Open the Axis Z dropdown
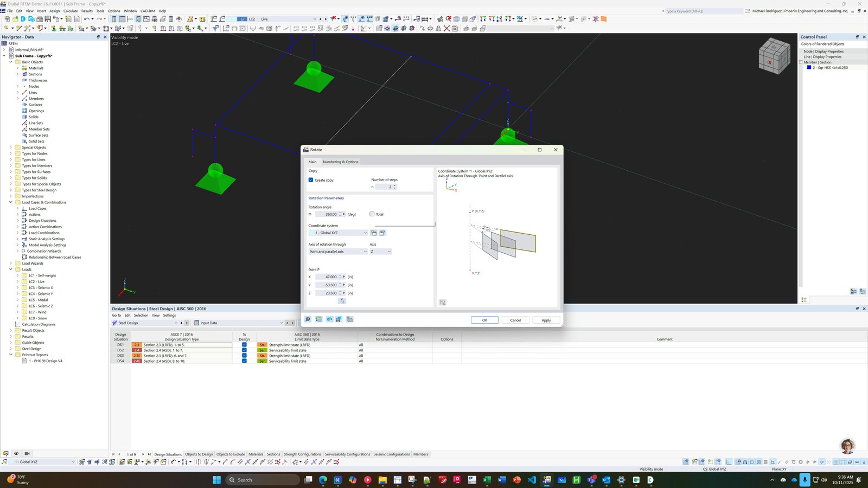The height and width of the screenshot is (488, 868). coord(380,252)
